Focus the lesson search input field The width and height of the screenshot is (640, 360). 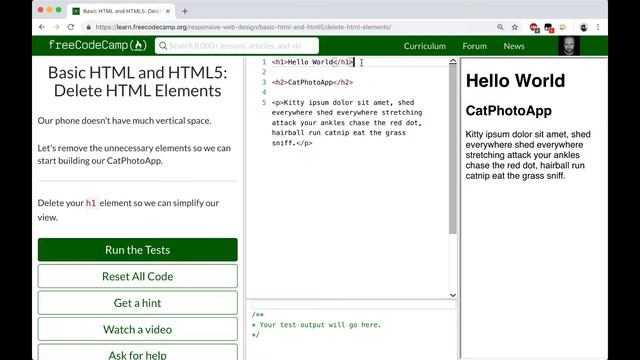tap(237, 46)
